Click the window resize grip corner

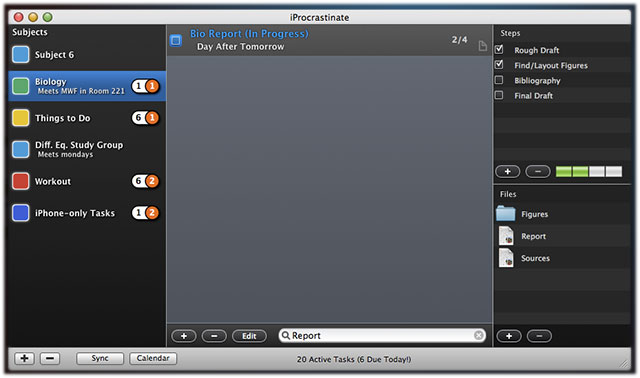click(x=624, y=363)
